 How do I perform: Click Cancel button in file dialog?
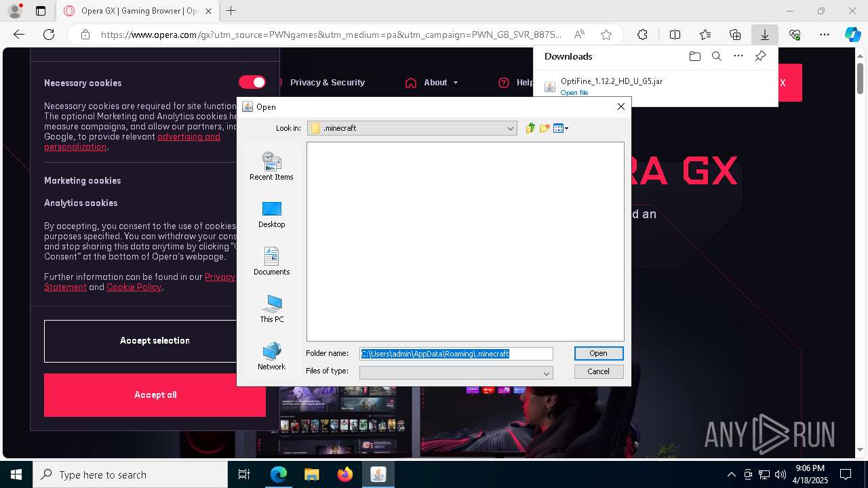(x=598, y=371)
